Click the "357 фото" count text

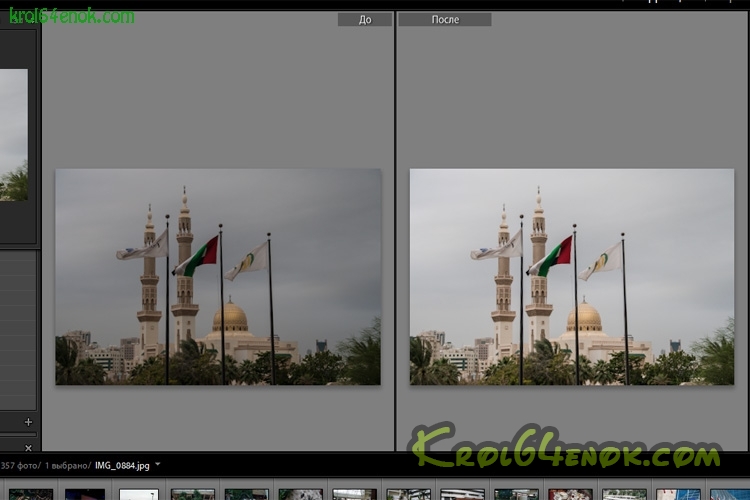pyautogui.click(x=20, y=466)
